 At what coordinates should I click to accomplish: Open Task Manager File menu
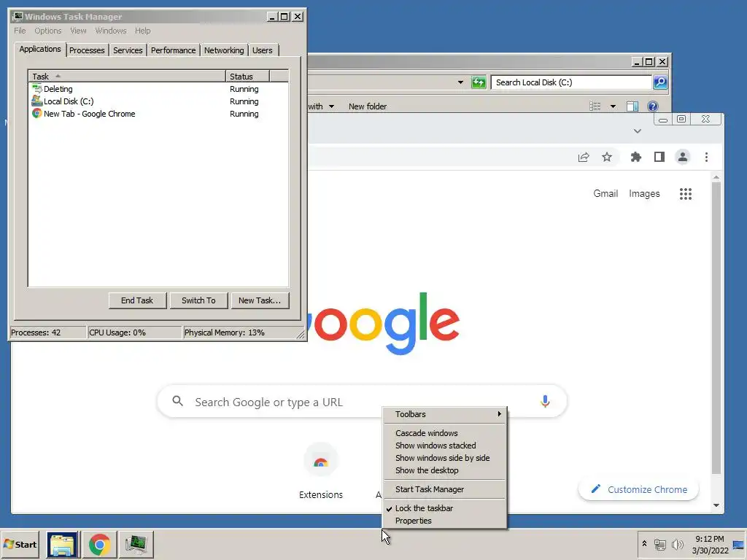point(20,31)
